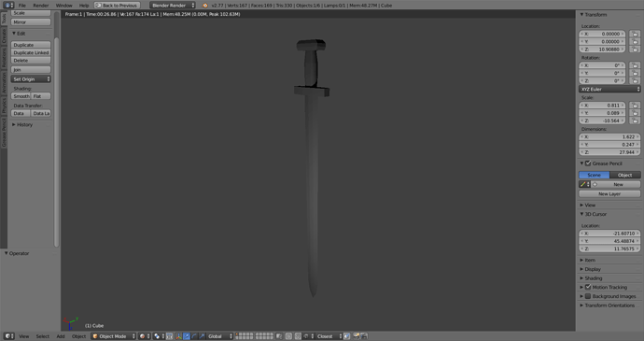Collapse the 3D Cursor panel
Image resolution: width=644 pixels, height=341 pixels.
593,214
